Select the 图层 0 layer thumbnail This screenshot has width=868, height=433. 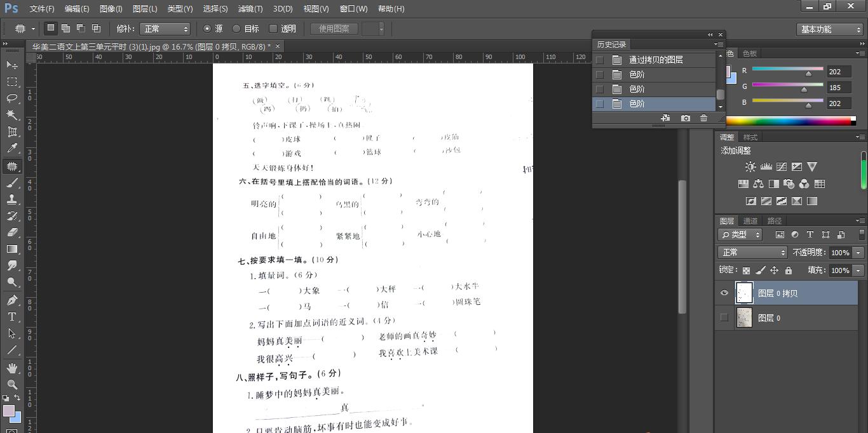tap(745, 316)
